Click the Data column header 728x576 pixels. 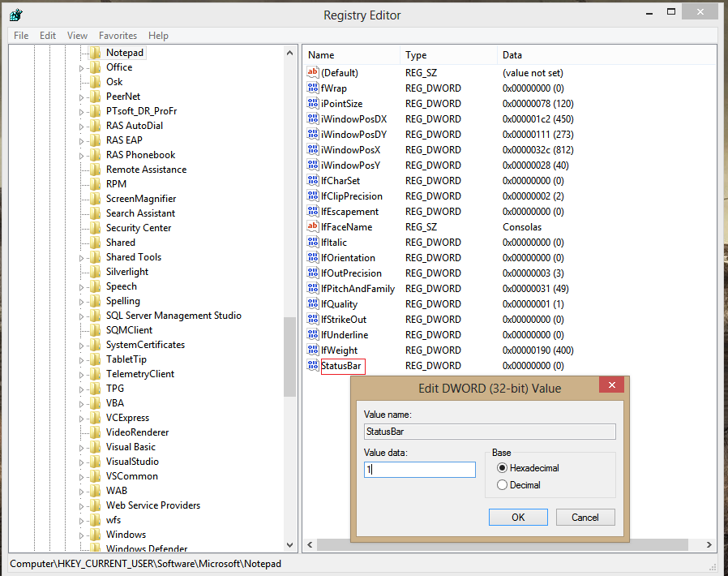(607, 55)
